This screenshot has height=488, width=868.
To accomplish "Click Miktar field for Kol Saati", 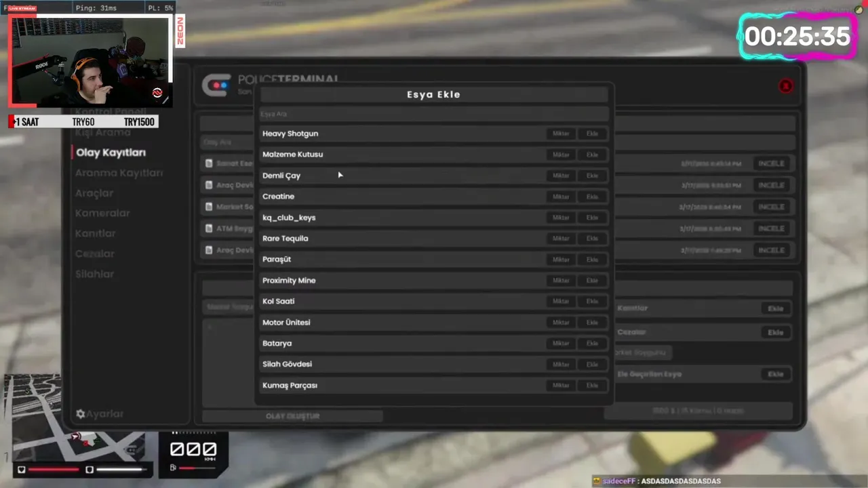I will (561, 302).
